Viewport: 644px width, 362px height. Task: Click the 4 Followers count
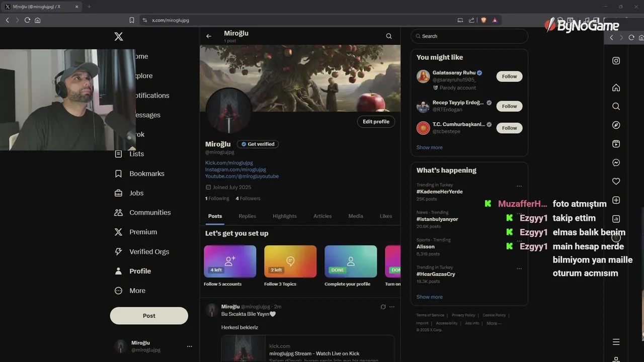(248, 199)
